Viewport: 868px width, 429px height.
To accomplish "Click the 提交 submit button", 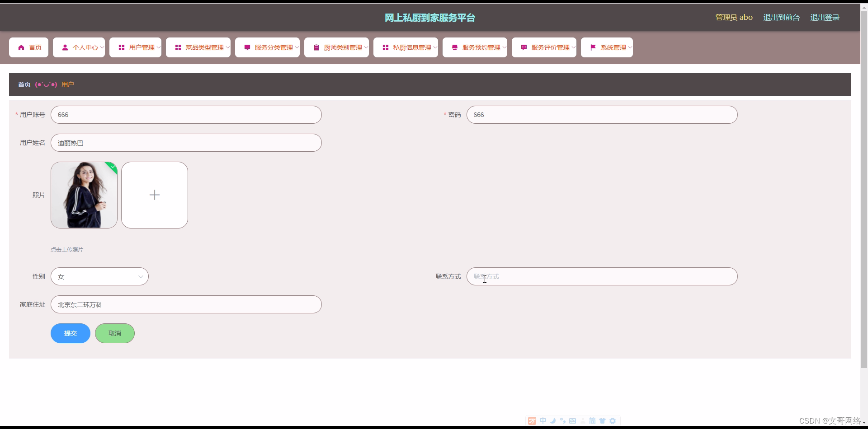I will (70, 333).
